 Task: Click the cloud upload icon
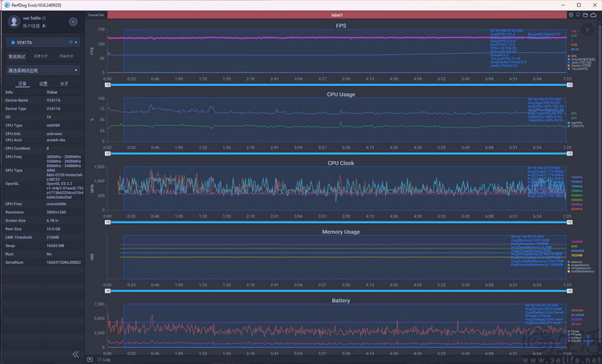tap(593, 15)
